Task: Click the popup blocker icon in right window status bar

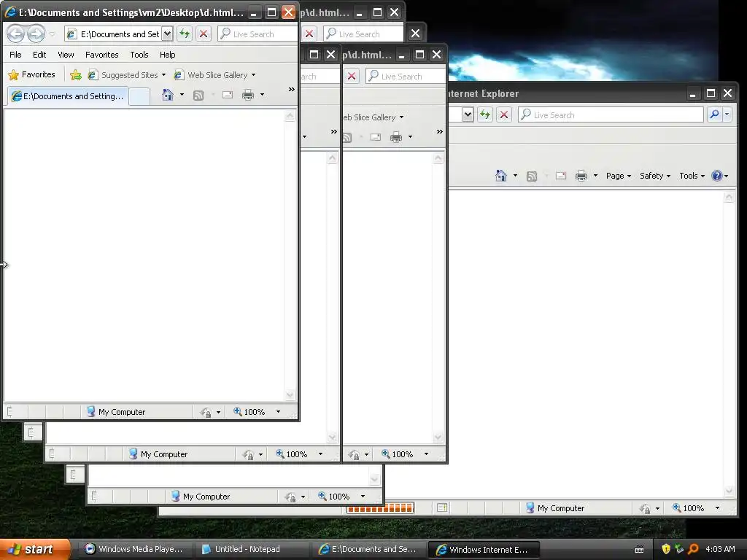Action: pyautogui.click(x=441, y=507)
